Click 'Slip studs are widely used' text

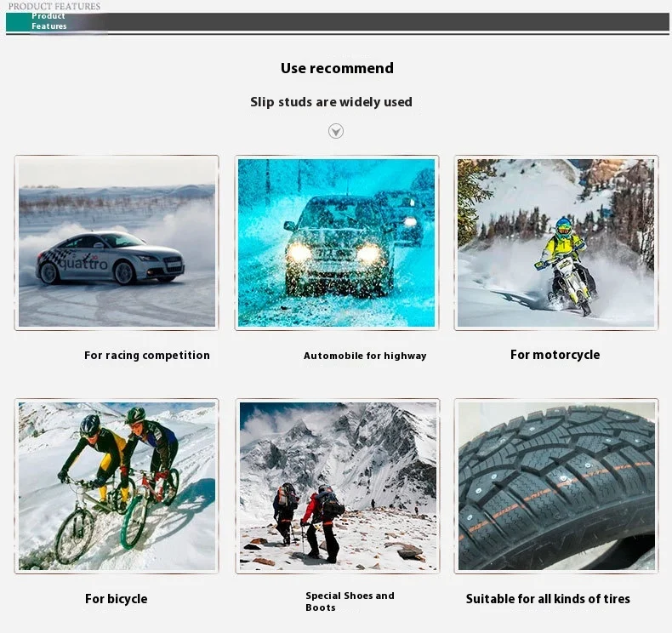(331, 102)
